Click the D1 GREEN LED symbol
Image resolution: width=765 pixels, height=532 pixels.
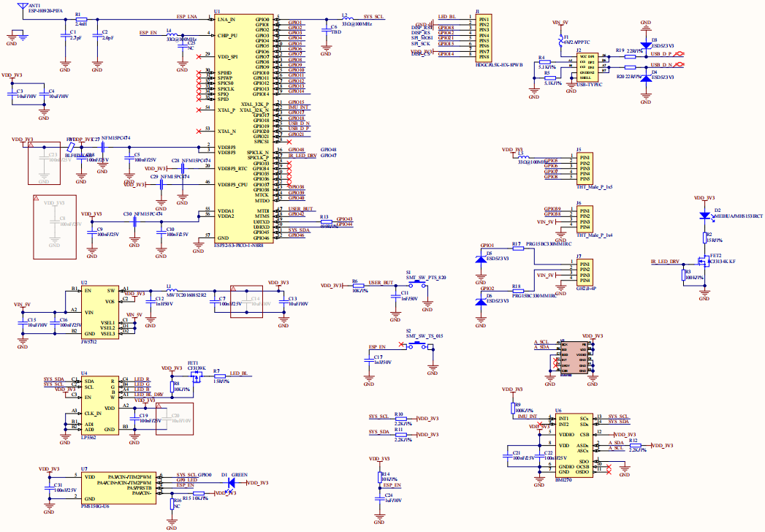coord(232,482)
